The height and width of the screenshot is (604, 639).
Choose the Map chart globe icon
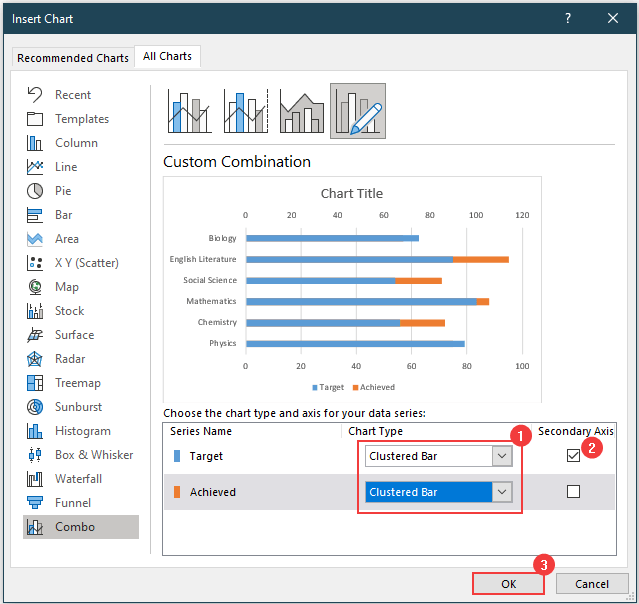[x=35, y=287]
